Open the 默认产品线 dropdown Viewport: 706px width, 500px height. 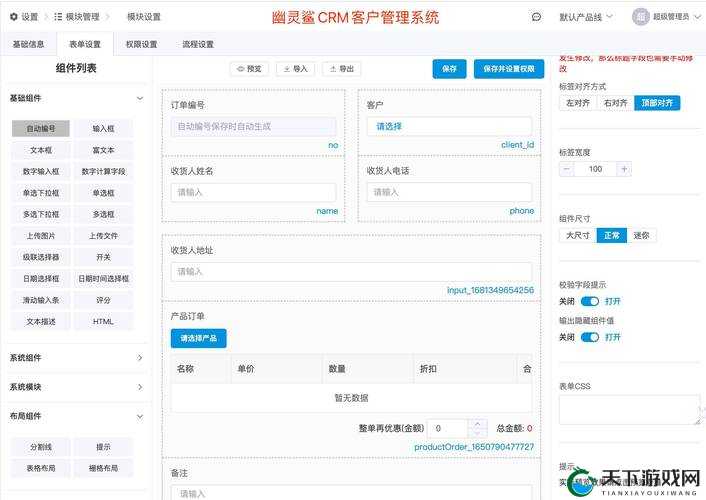(586, 17)
